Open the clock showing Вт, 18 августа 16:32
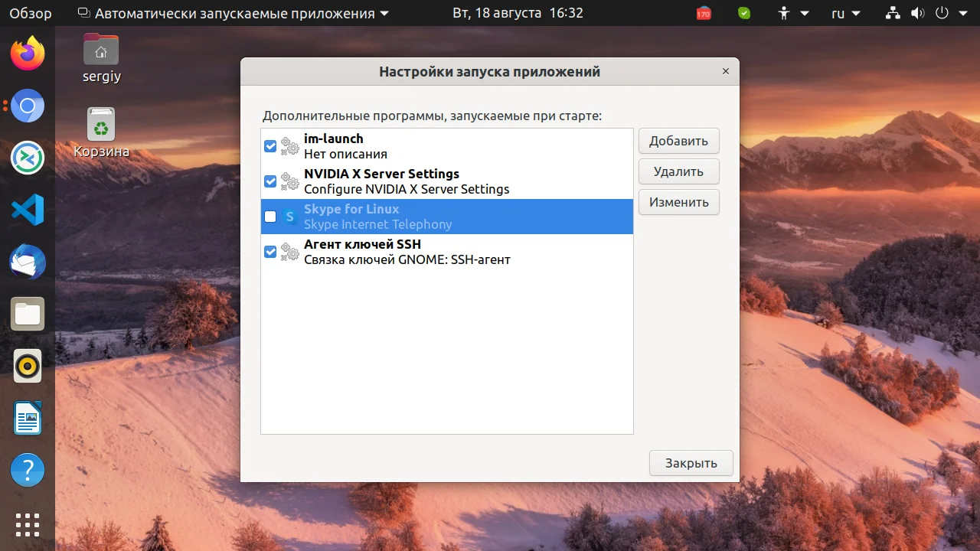 tap(518, 13)
